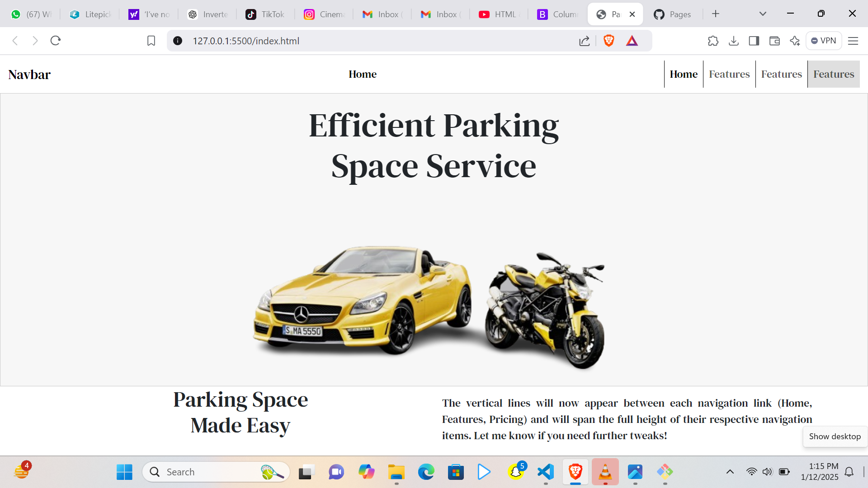The image size is (868, 488).
Task: Click the right-side Home nav link
Action: pos(684,74)
